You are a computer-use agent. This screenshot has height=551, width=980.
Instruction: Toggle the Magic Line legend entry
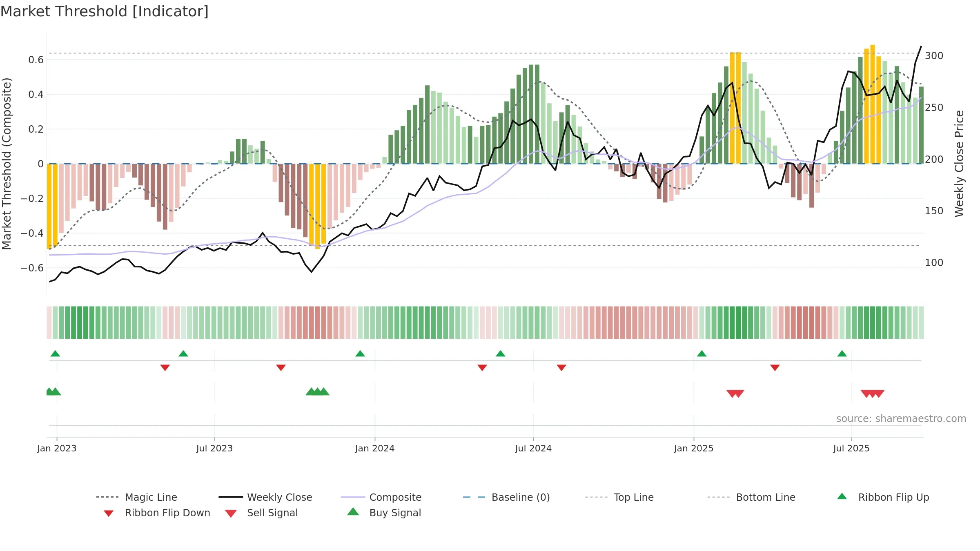pos(136,497)
